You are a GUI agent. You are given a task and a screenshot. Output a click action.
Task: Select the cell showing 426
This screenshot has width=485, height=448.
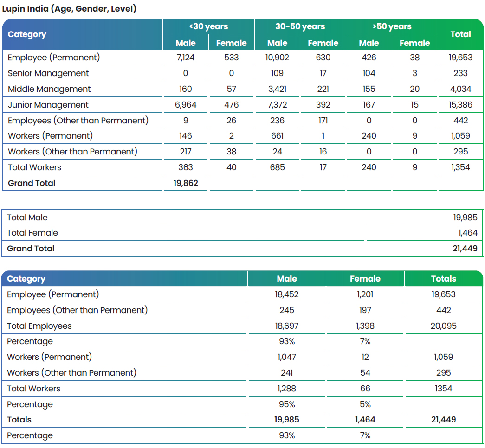[369, 58]
